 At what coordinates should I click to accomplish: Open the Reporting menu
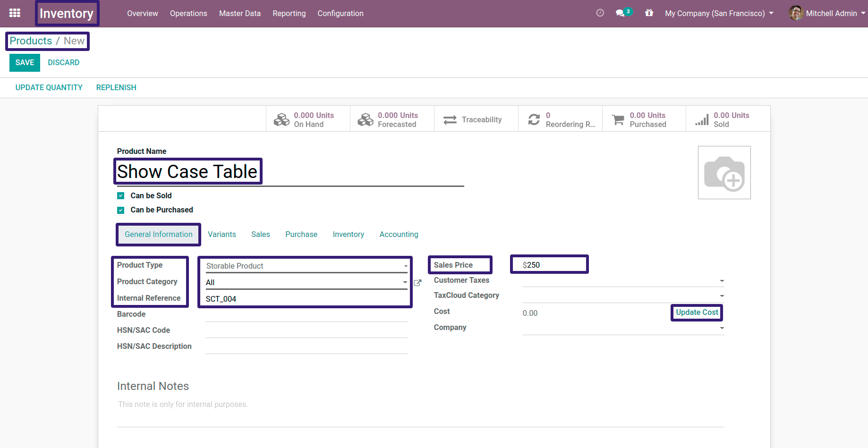pyautogui.click(x=289, y=13)
